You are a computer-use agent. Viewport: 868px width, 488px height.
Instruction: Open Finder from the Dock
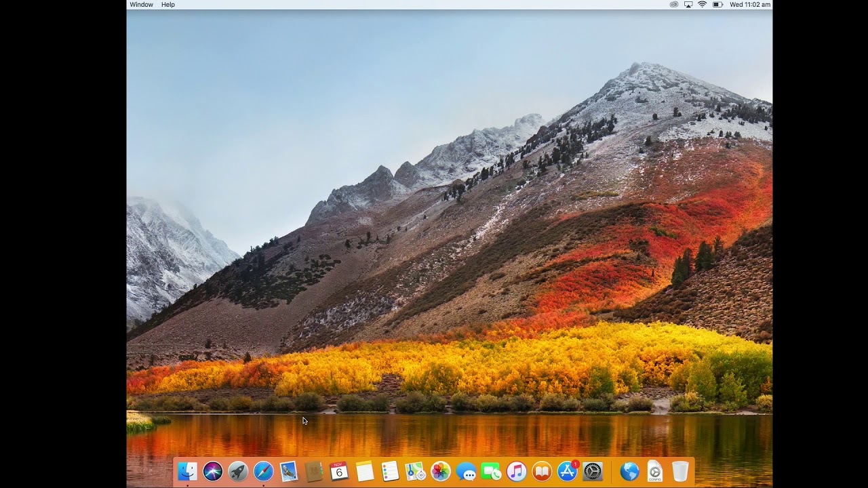(187, 471)
